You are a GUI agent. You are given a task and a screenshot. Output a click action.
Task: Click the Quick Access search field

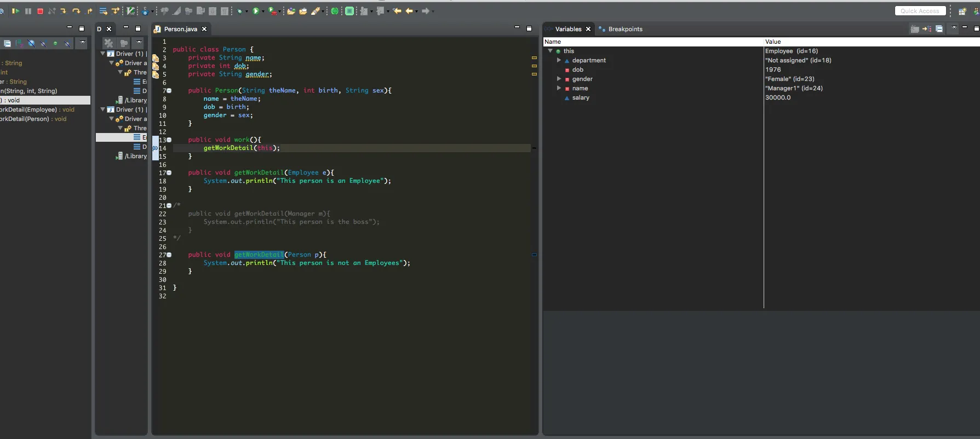click(x=920, y=11)
